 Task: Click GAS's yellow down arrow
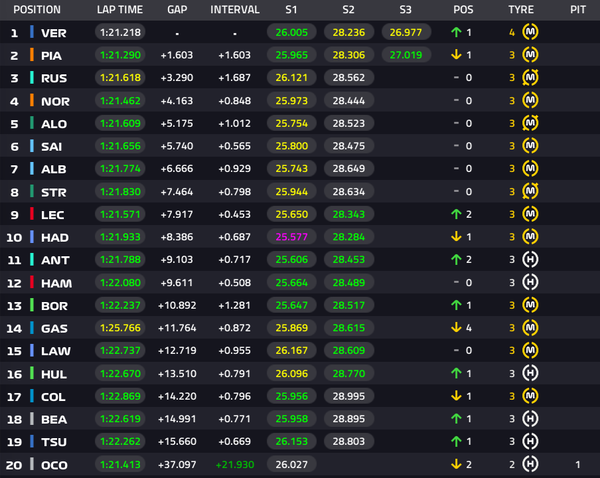tap(456, 328)
